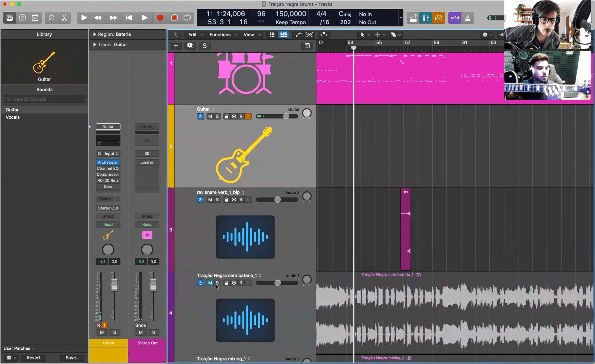This screenshot has height=364, width=595.
Task: Click the red Record button
Action: (x=160, y=18)
